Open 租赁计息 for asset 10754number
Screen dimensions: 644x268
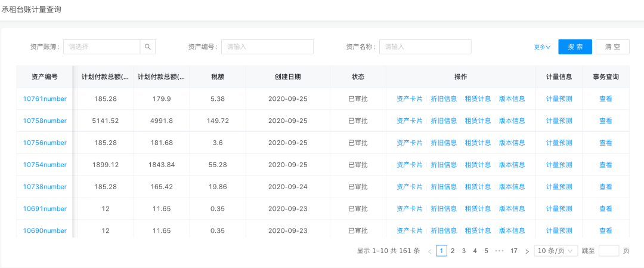coord(478,165)
